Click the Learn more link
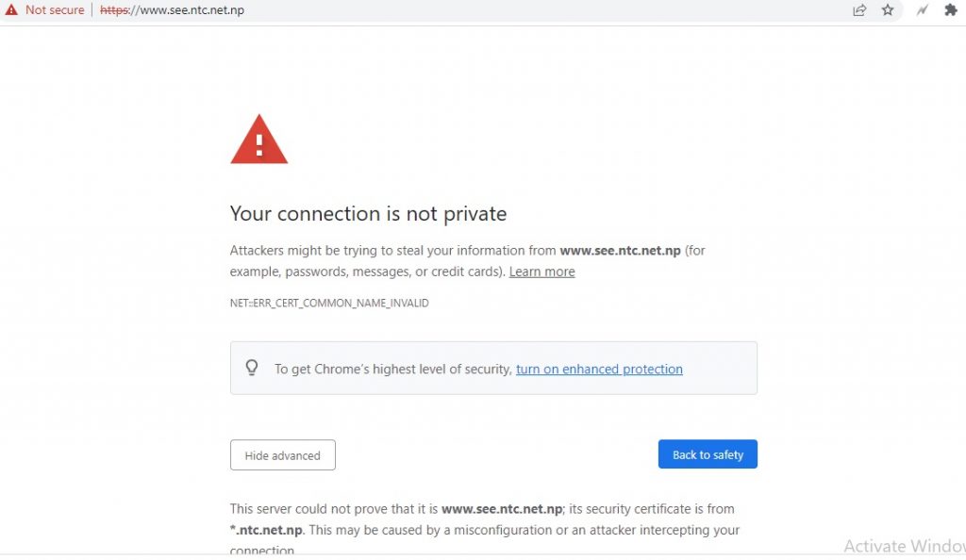The width and height of the screenshot is (966, 560). pyautogui.click(x=541, y=272)
